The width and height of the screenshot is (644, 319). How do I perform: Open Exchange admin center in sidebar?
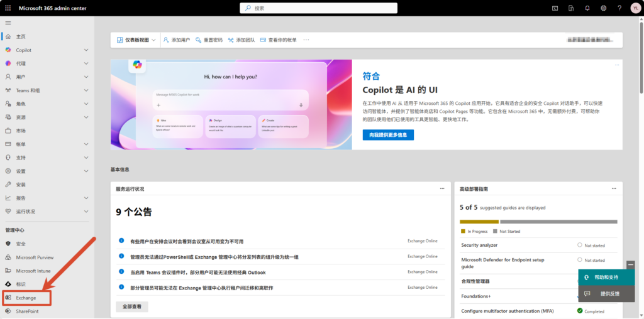tap(26, 298)
